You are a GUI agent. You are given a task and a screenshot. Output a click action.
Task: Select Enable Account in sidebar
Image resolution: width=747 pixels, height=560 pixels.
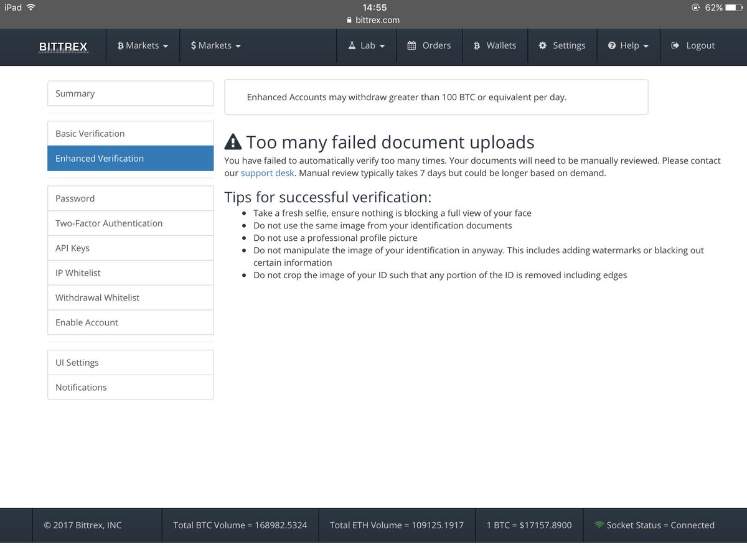131,322
